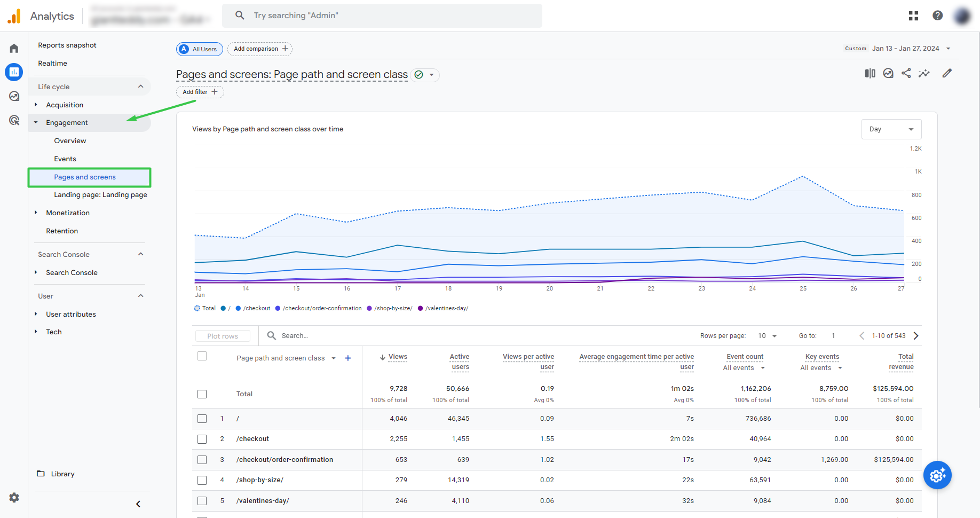The image size is (980, 518).
Task: Click the report verified check status icon
Action: (419, 75)
